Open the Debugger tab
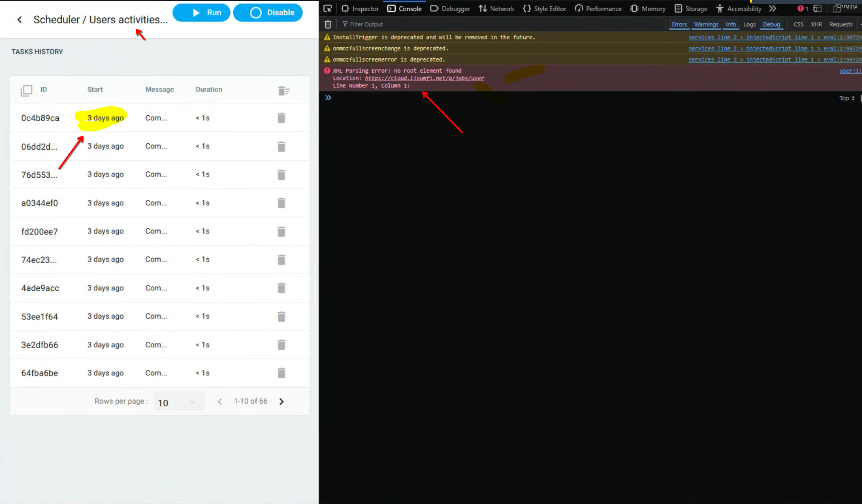This screenshot has width=862, height=504. [x=450, y=9]
